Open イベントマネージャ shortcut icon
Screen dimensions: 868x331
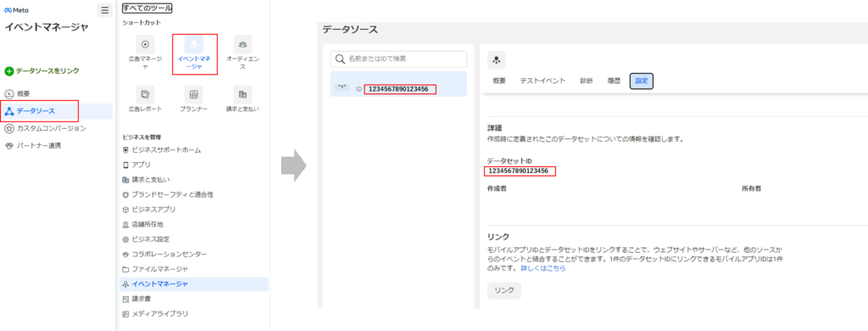(194, 44)
